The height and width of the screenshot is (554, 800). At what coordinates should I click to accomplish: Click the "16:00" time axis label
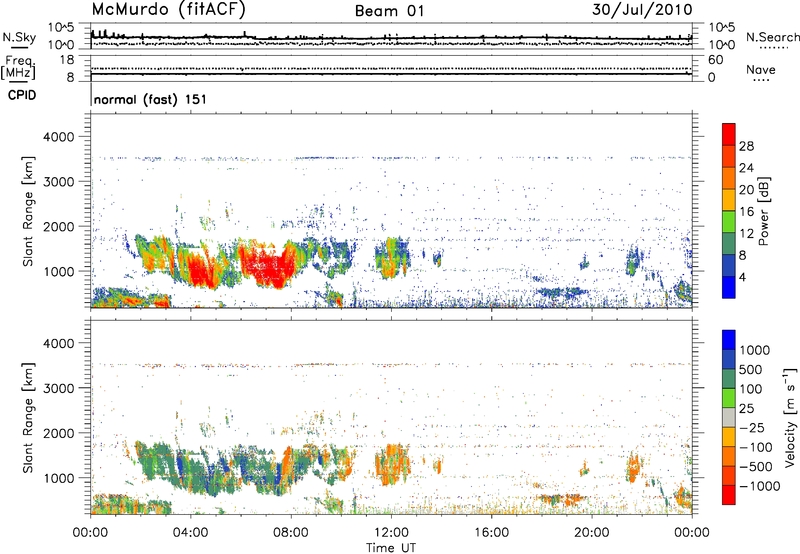tap(491, 533)
